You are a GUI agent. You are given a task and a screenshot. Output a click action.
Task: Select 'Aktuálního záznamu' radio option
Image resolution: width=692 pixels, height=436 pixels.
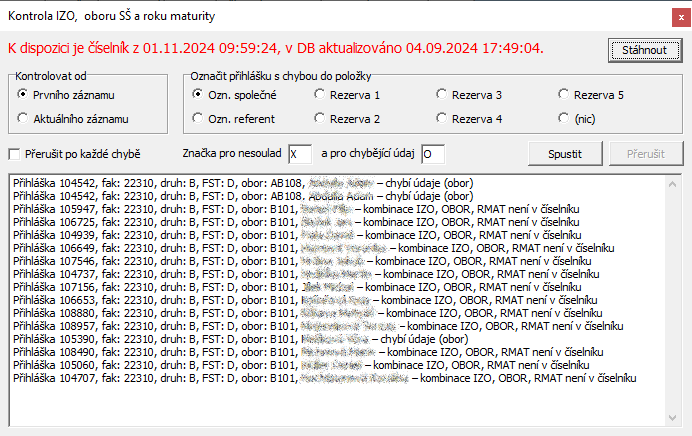pos(24,119)
